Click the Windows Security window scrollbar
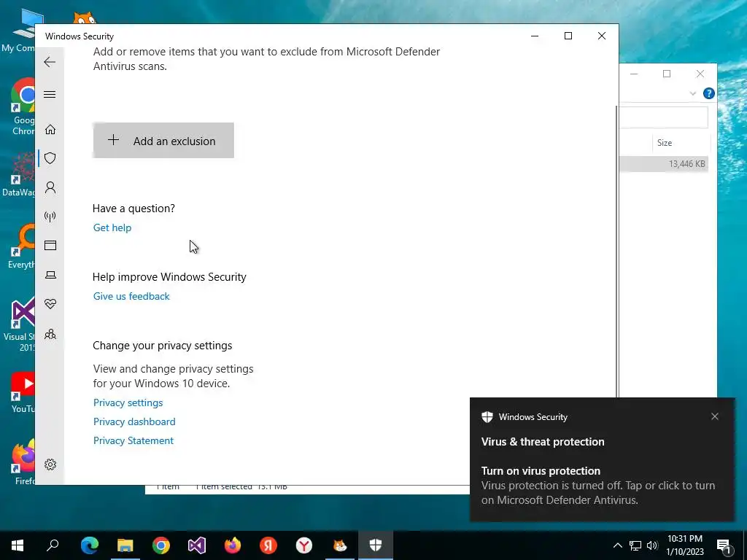 (x=617, y=251)
